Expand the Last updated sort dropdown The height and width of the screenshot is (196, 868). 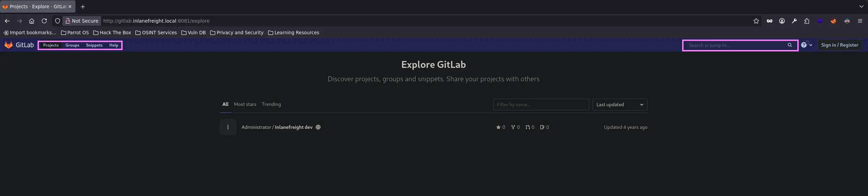620,105
